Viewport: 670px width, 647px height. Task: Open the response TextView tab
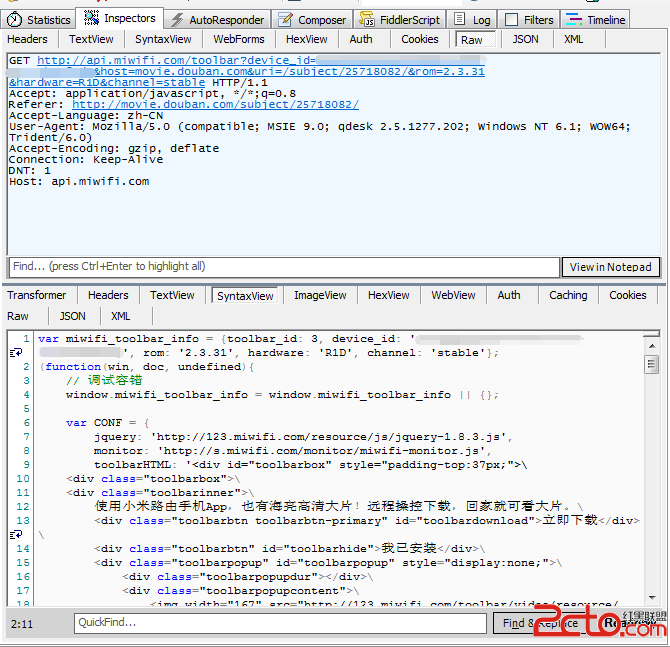pyautogui.click(x=172, y=295)
